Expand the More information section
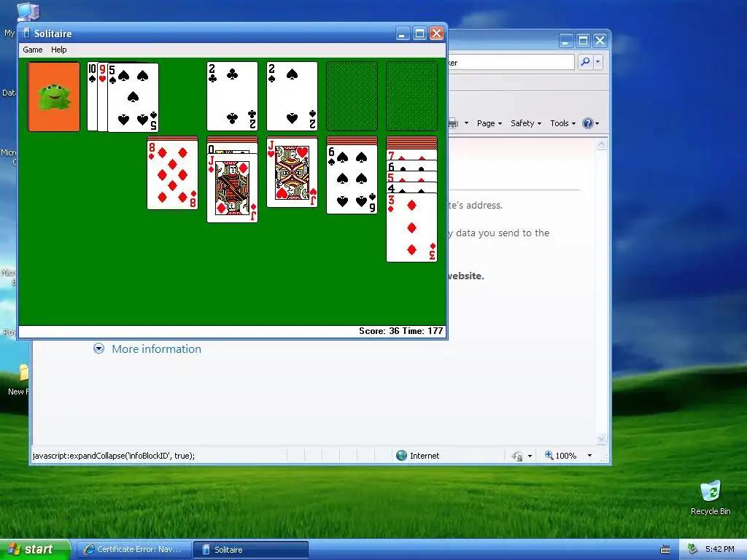 [98, 349]
